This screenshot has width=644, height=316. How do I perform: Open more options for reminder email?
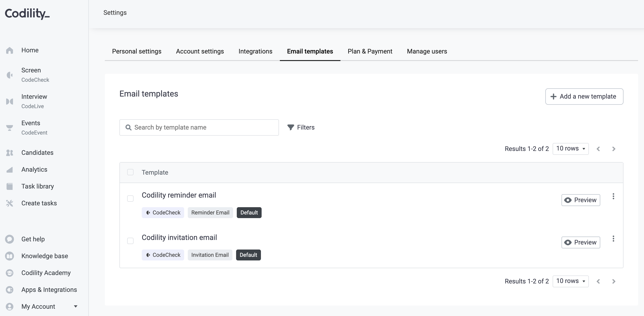click(x=613, y=196)
